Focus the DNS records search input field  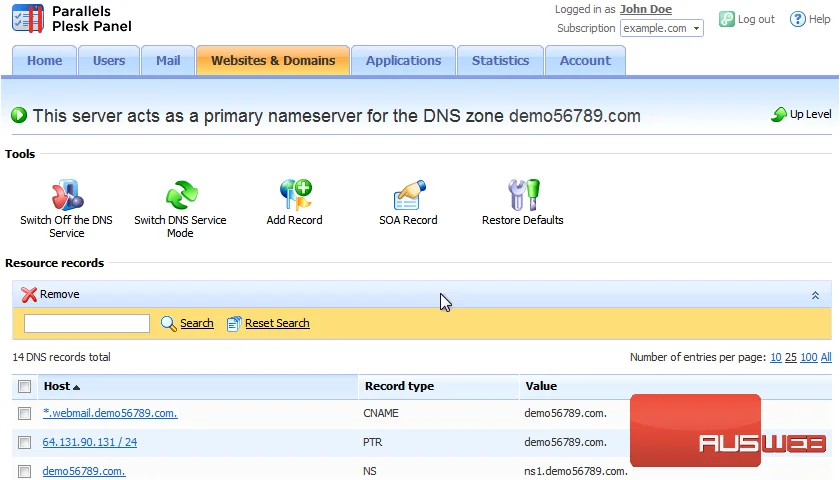point(87,323)
